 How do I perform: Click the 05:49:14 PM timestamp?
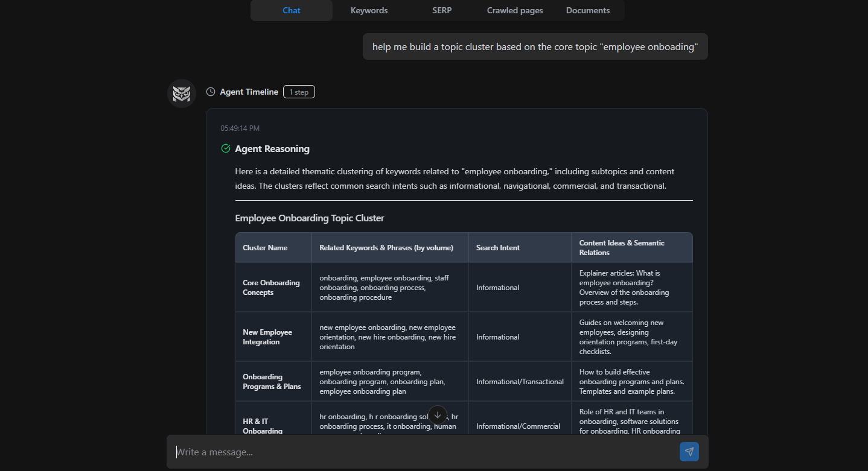[x=240, y=127]
